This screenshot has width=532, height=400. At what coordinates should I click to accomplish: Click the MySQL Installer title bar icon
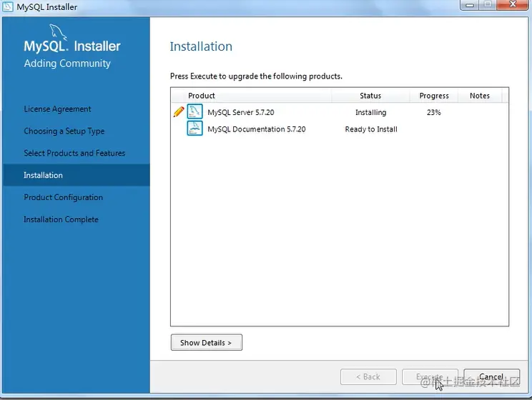pos(7,6)
